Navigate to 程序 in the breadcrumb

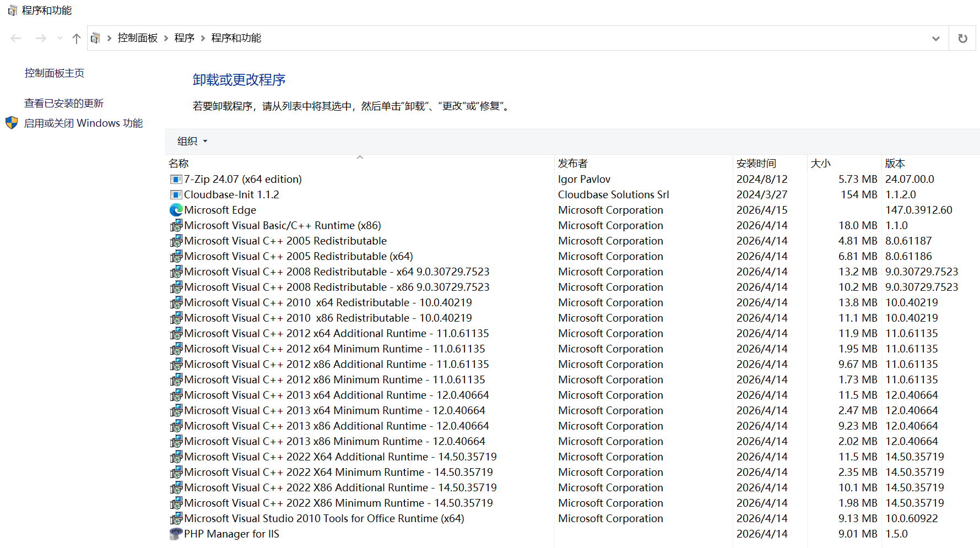click(185, 38)
